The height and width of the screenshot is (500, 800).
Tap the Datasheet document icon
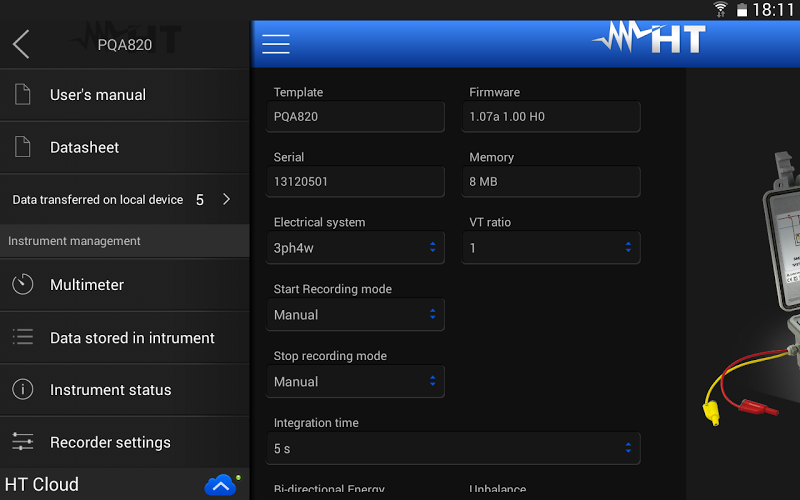(x=22, y=147)
